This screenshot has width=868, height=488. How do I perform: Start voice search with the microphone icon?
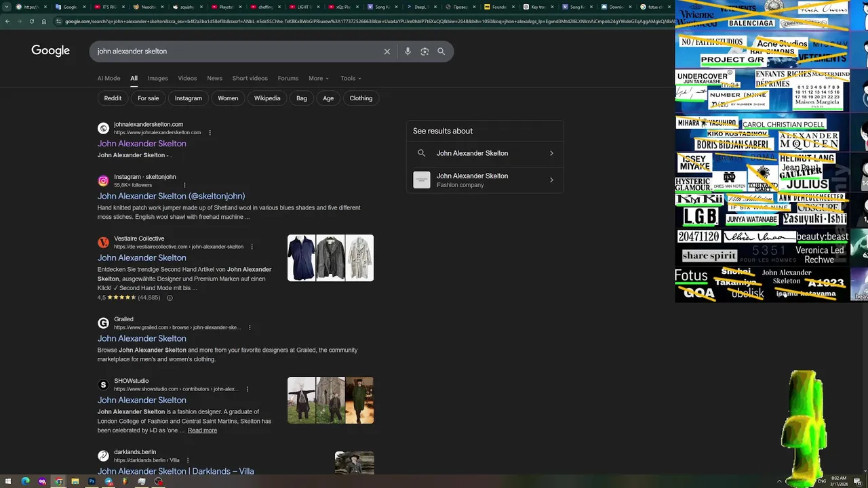408,52
